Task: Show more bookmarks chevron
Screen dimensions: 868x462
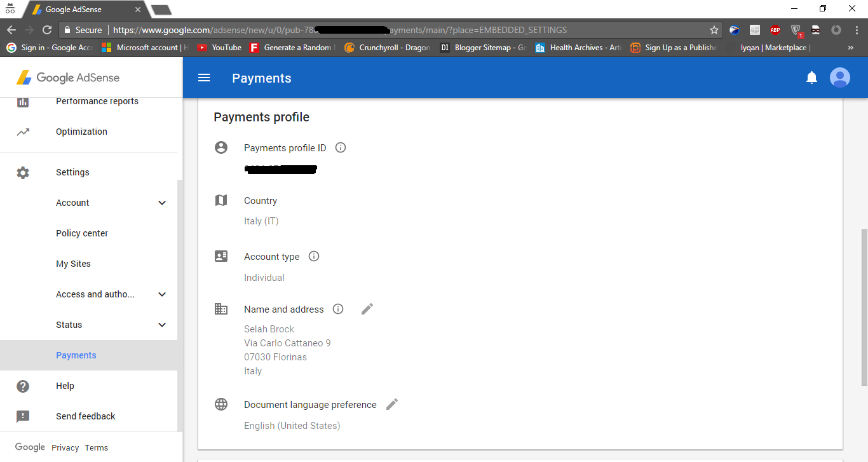Action: 851,48
